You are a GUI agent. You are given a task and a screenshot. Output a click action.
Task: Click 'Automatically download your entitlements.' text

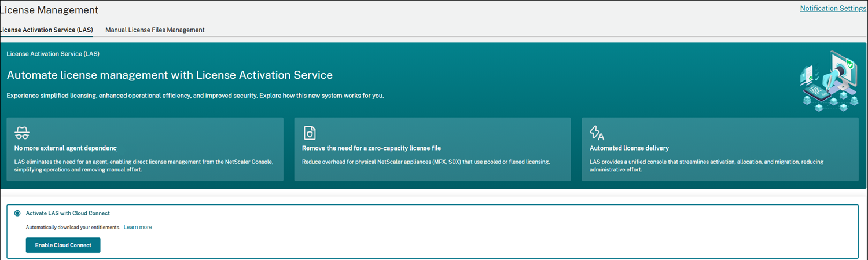click(73, 227)
